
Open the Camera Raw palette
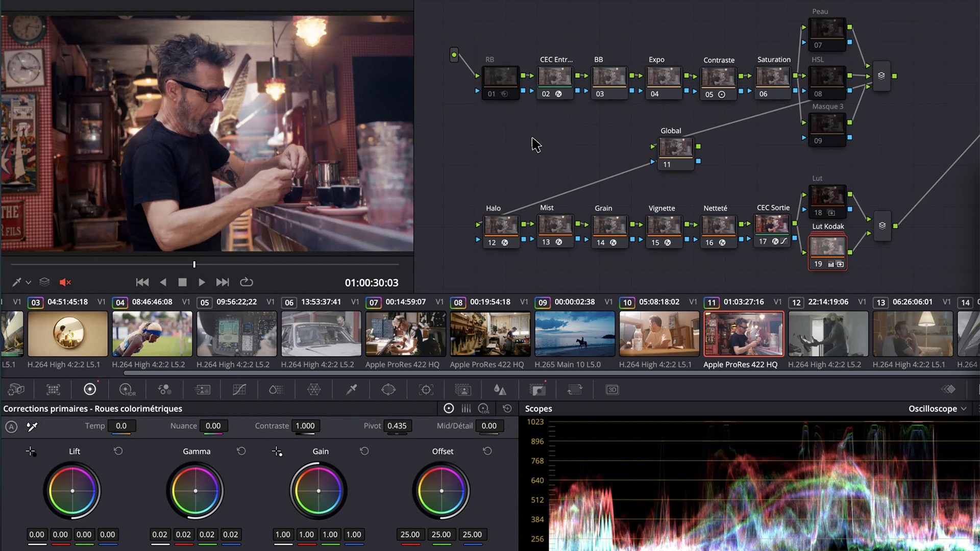coord(16,389)
